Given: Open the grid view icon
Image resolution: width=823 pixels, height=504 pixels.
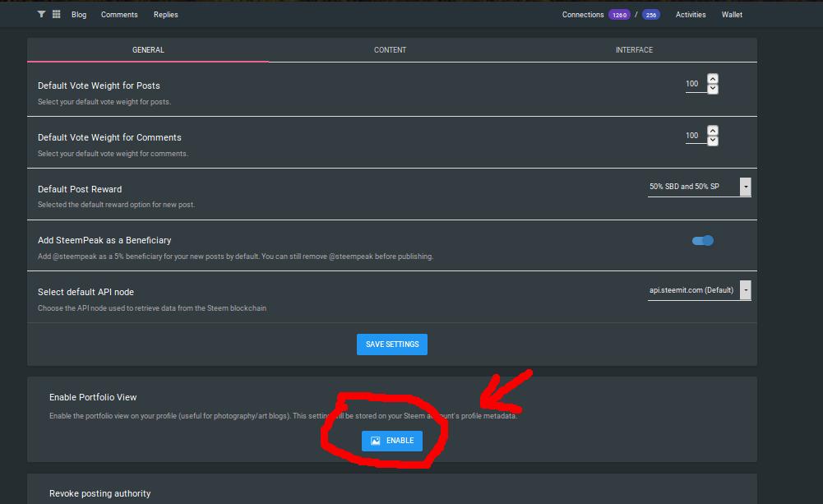Looking at the screenshot, I should 56,15.
